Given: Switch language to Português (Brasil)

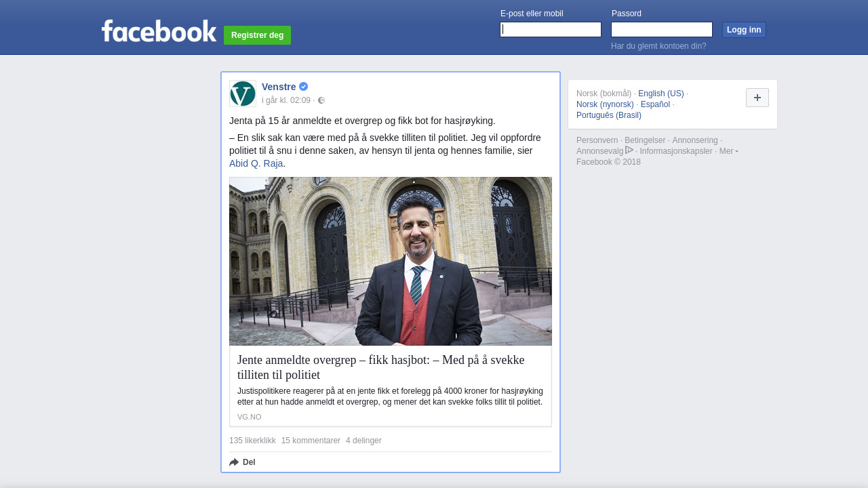Looking at the screenshot, I should (609, 115).
